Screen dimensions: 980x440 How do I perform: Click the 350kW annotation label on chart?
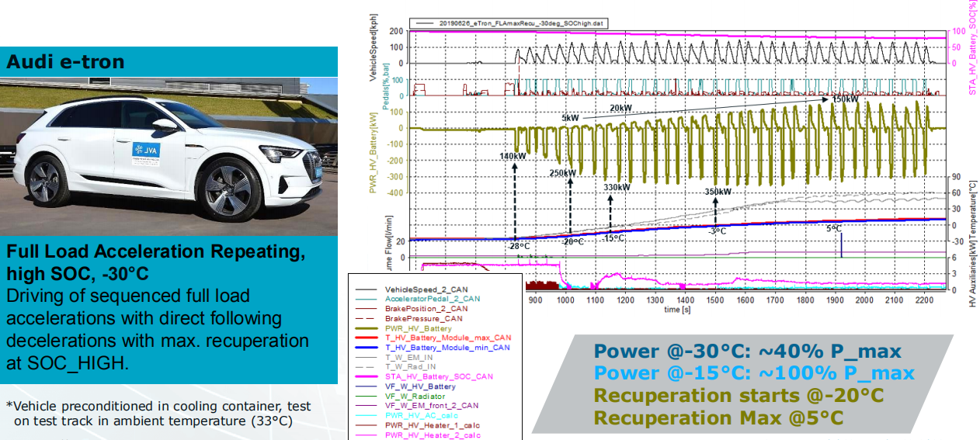coord(718,191)
